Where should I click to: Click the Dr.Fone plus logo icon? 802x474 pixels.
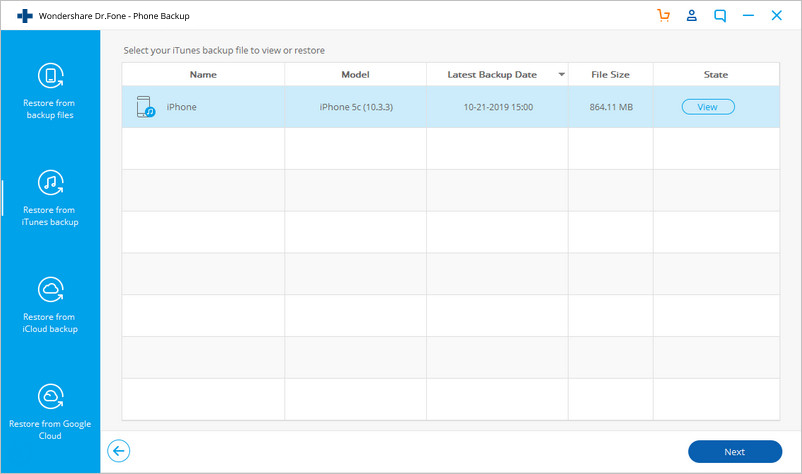point(25,16)
